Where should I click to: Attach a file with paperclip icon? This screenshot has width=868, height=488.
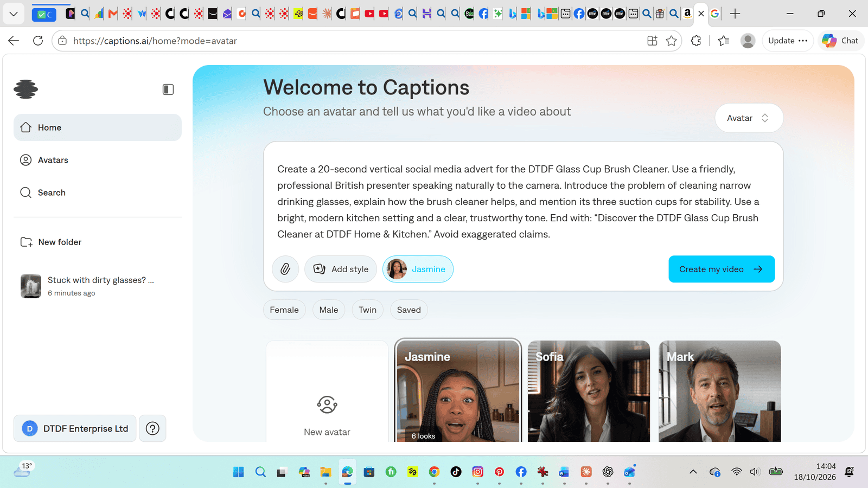click(285, 269)
